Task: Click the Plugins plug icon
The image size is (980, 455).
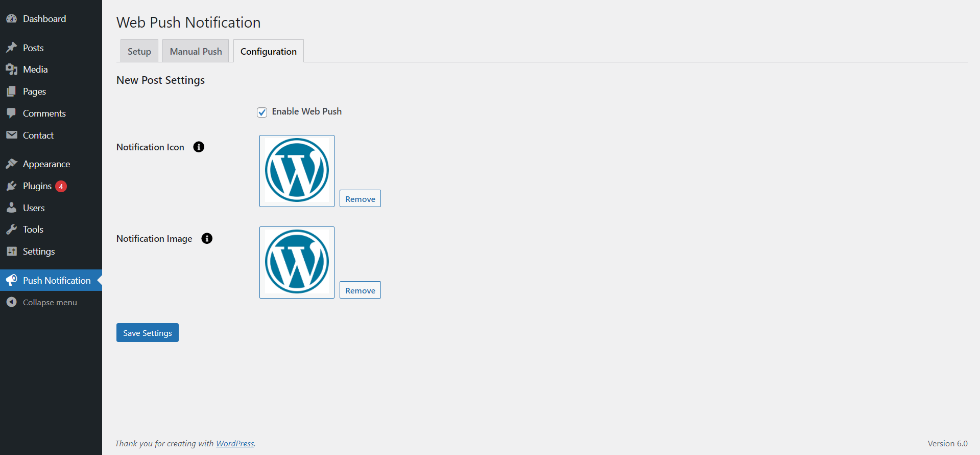Action: 12,186
